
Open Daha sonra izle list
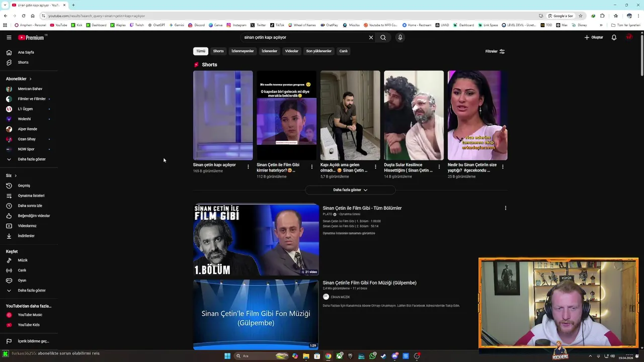(29, 206)
